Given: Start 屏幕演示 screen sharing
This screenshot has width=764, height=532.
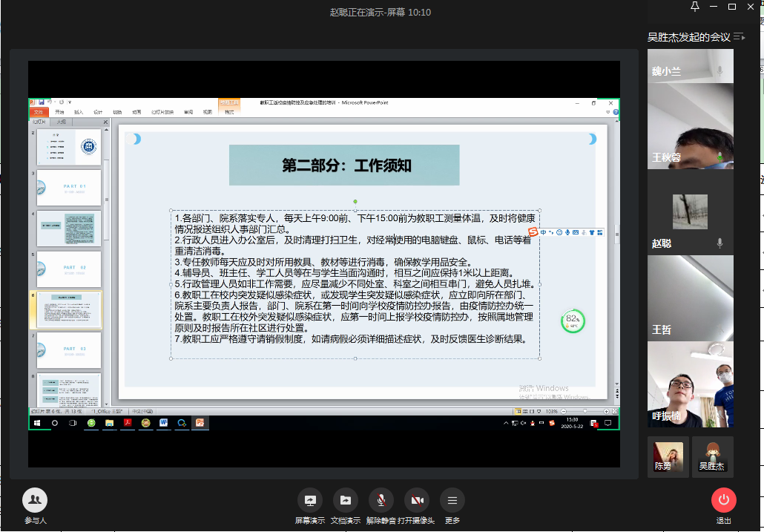Looking at the screenshot, I should 309,500.
